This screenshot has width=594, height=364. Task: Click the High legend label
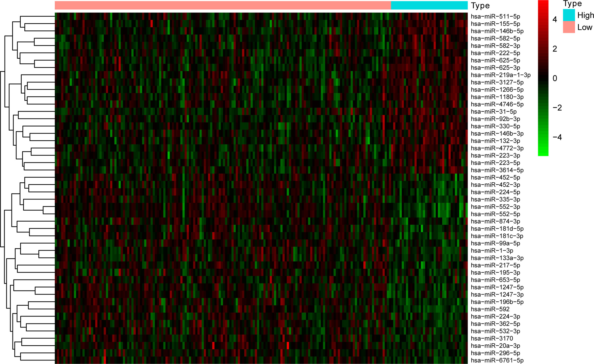[586, 15]
